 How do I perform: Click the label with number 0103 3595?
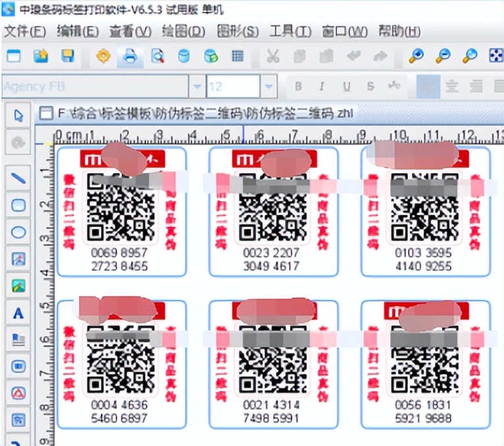pyautogui.click(x=426, y=211)
